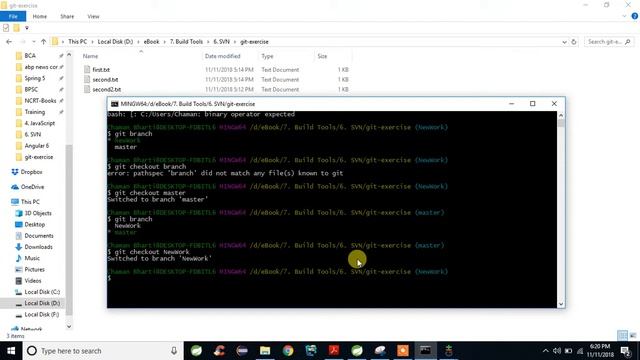Sort by the Date modified column header
The height and width of the screenshot is (360, 640).
pos(222,56)
